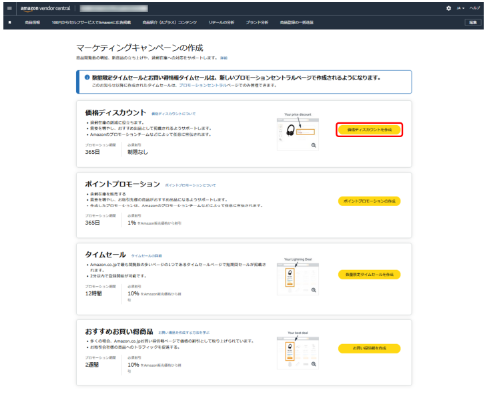This screenshot has height=393, width=486.
Task: Click the info icon in the notice banner
Action: click(87, 77)
